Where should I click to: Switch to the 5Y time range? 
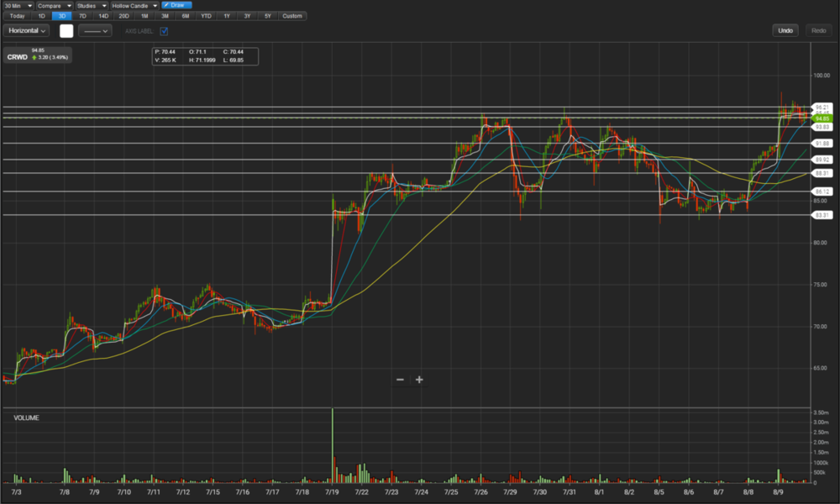click(x=267, y=16)
